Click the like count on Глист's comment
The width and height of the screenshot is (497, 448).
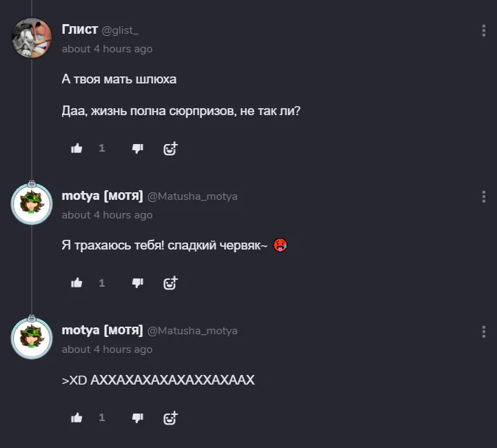(102, 148)
